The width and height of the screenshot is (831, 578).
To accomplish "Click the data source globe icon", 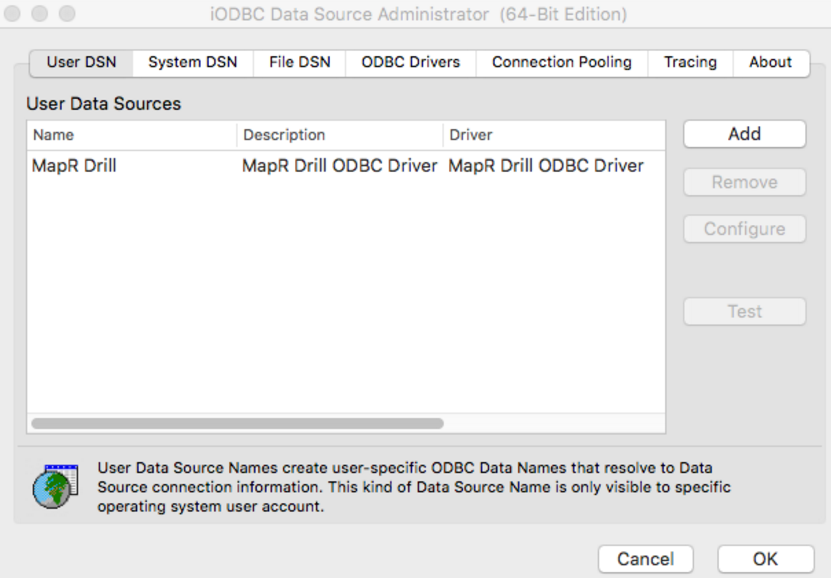I will [54, 487].
